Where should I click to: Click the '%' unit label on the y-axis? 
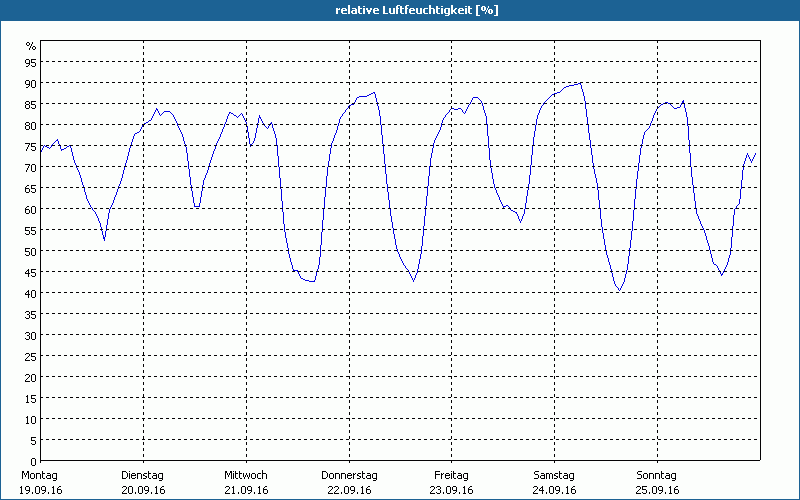31,46
